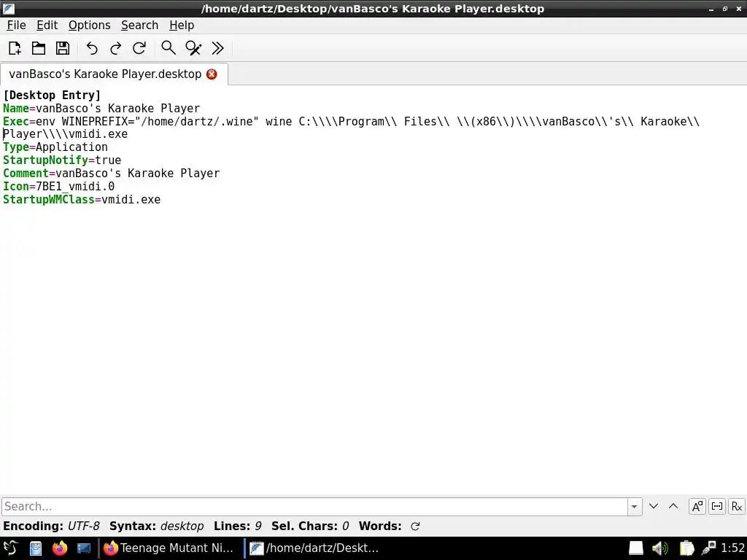Undo the last edit

coord(92,48)
